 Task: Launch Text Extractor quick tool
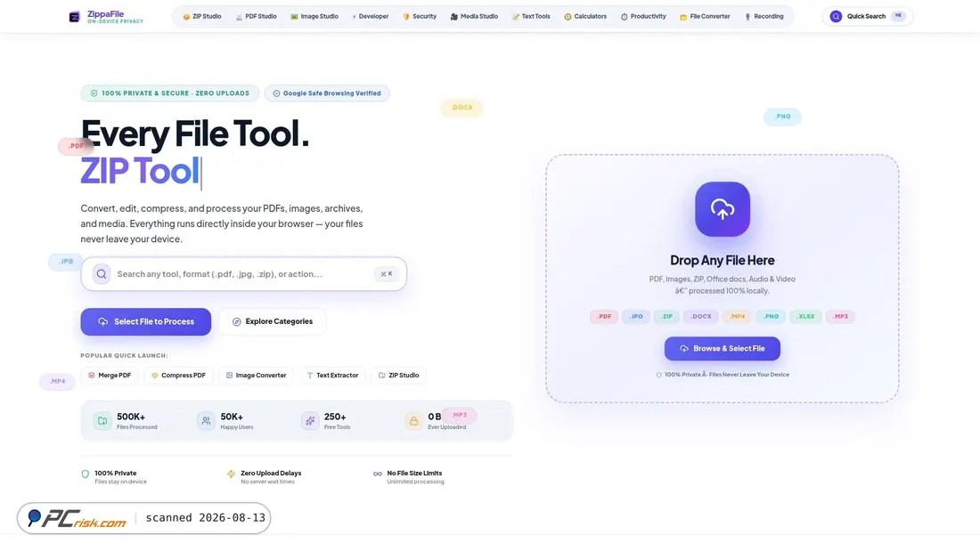coord(332,376)
